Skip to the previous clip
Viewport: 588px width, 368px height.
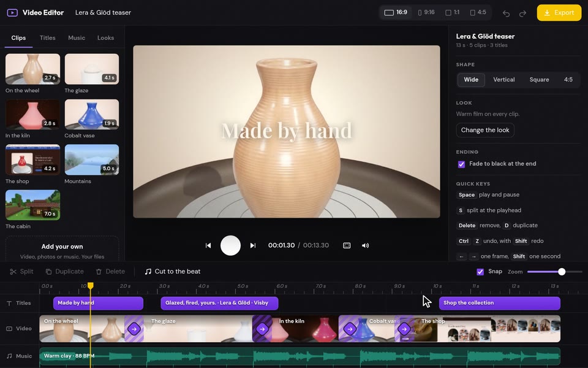pos(208,245)
